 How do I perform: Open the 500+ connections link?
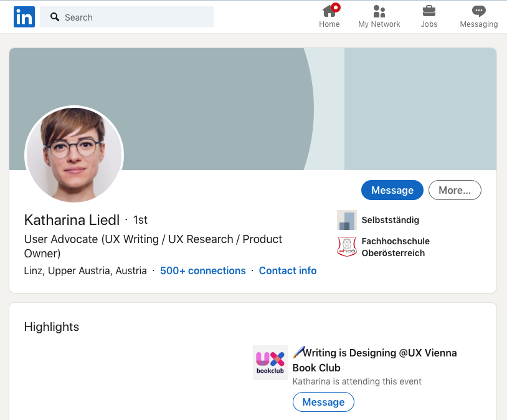click(203, 270)
